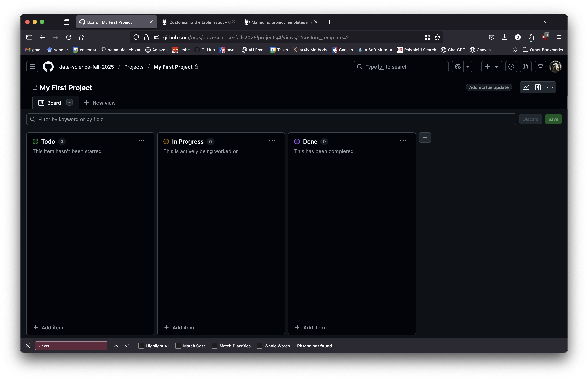Open project Insights chart icon

click(526, 87)
